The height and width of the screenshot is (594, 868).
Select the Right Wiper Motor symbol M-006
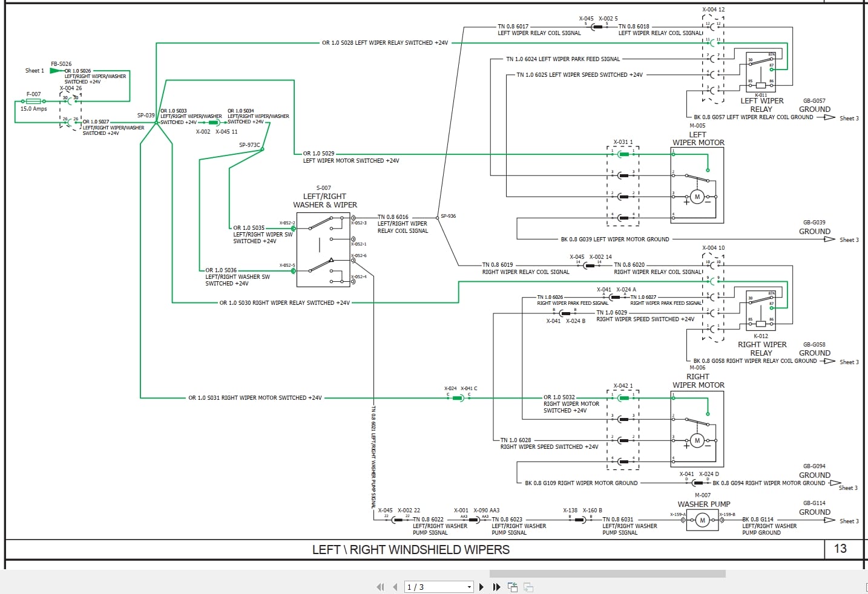point(697,440)
